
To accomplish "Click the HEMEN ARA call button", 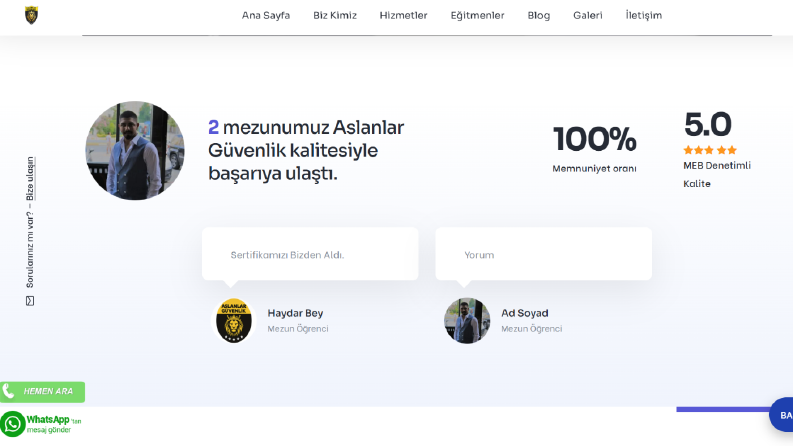I will tap(42, 392).
